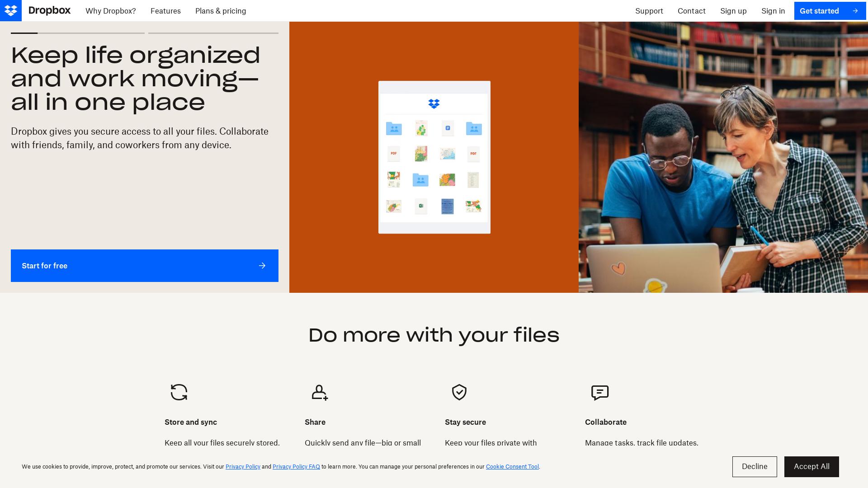Click the Collaborate heading

coord(606,422)
